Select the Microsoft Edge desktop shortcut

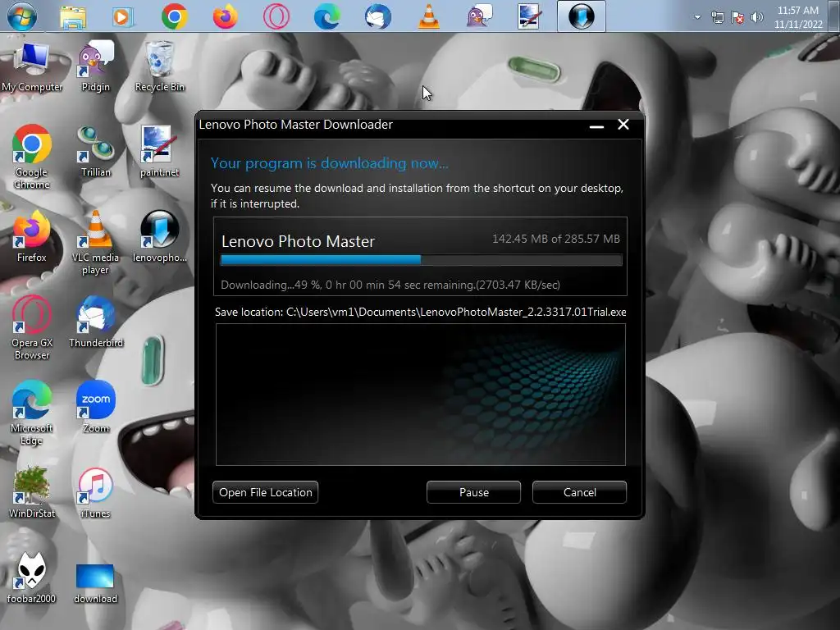(32, 413)
